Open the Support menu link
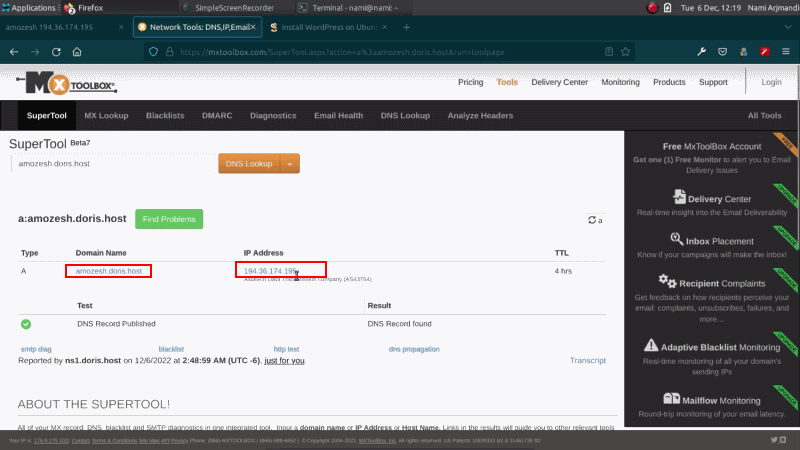This screenshot has height=450, width=800. click(713, 82)
